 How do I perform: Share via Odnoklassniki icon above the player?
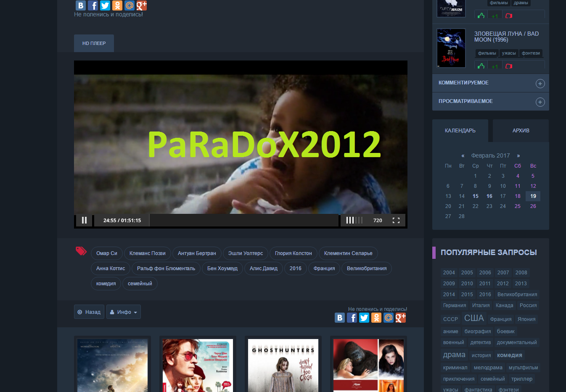click(x=117, y=5)
